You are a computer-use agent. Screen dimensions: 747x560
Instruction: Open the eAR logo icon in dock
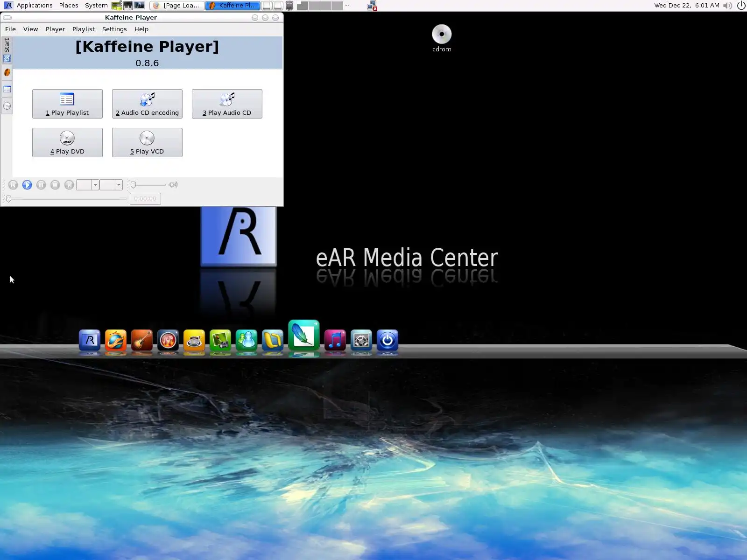tap(90, 340)
